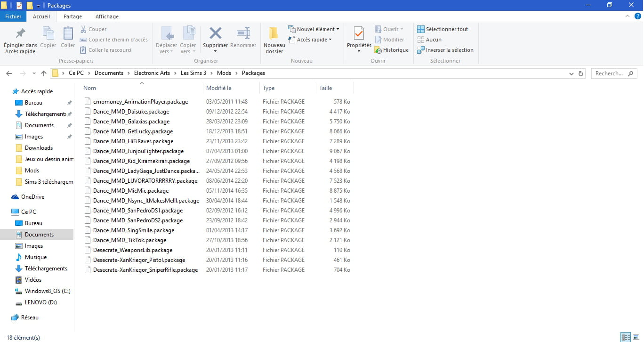Select Dance_MMD_GetLucky.package file
The image size is (644, 342).
(x=133, y=131)
